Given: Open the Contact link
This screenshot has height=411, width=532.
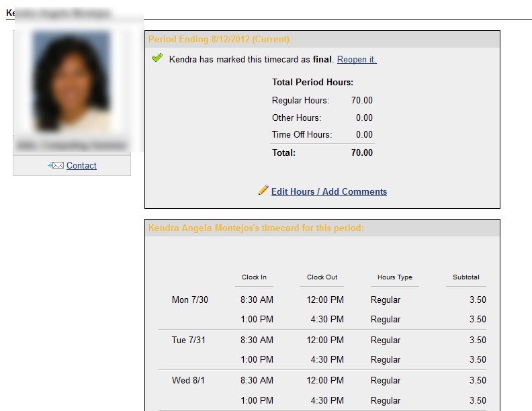Looking at the screenshot, I should [81, 165].
